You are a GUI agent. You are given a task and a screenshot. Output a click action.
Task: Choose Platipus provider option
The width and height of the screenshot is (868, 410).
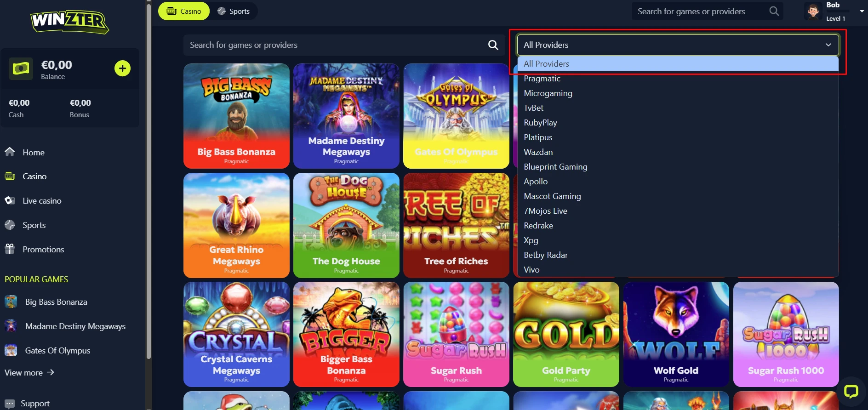point(678,137)
